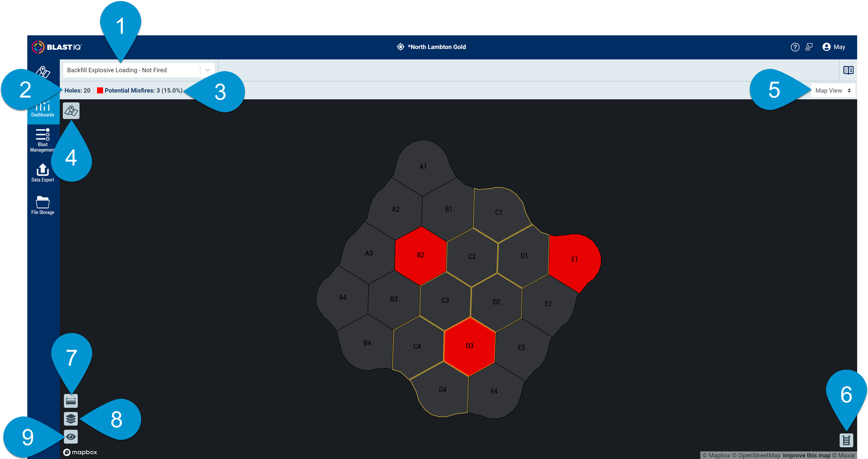Click the North Lambton Gold site selector
This screenshot has width=868, height=459.
[432, 47]
